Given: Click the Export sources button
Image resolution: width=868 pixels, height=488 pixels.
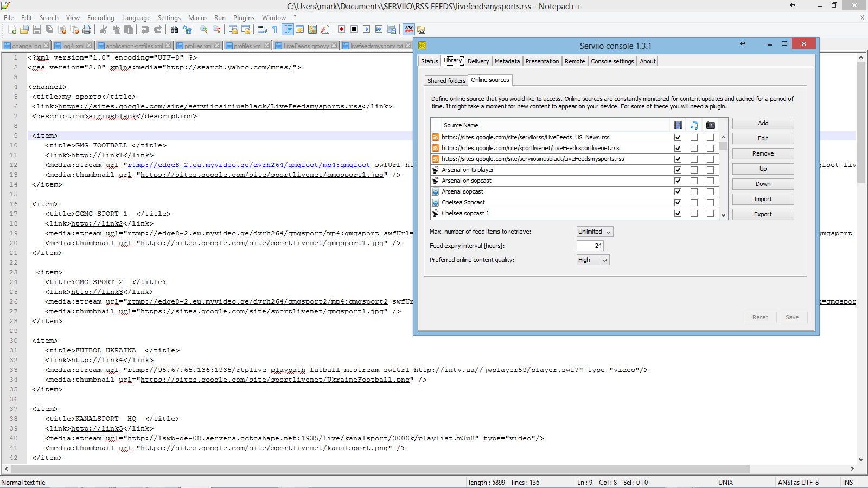Looking at the screenshot, I should pyautogui.click(x=763, y=214).
